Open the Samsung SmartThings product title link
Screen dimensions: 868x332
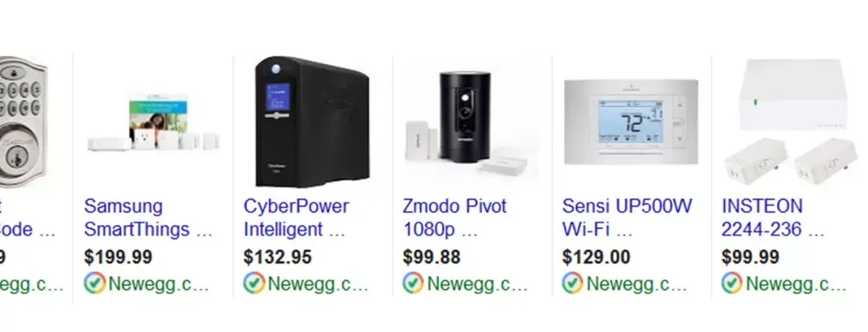149,218
